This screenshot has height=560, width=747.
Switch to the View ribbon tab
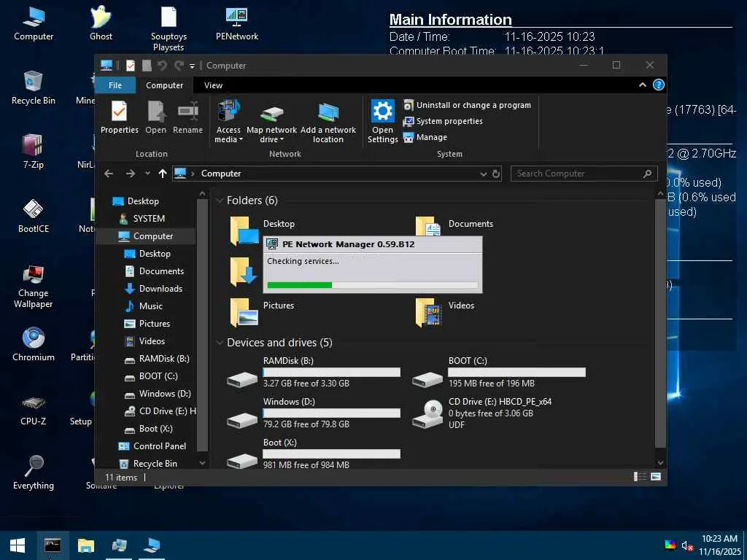click(x=213, y=85)
